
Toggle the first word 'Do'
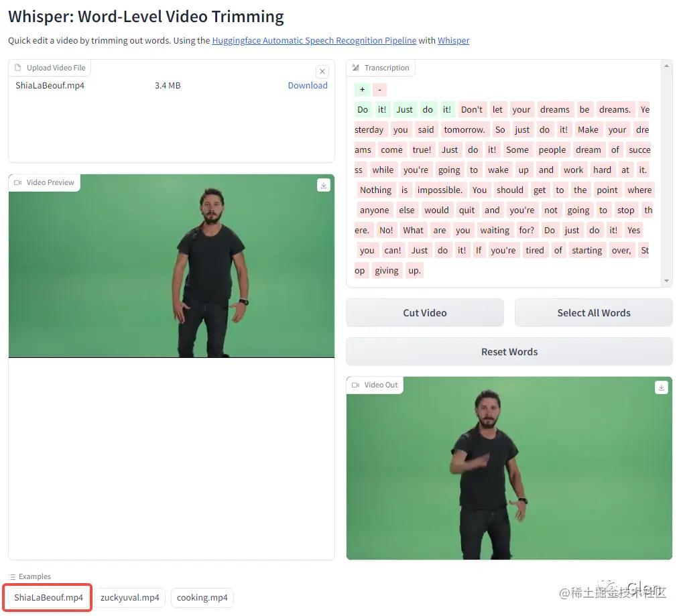[363, 110]
